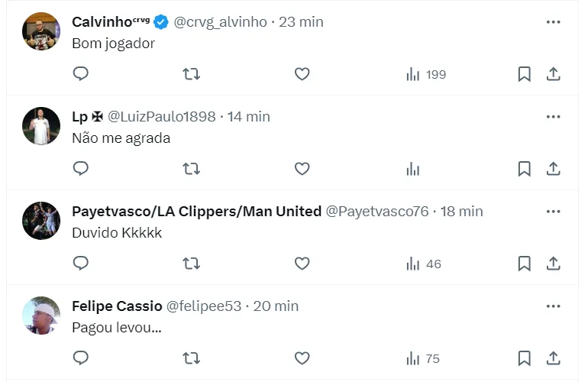Reply to Calvinho's "Bom jogador" tweet

click(x=81, y=74)
